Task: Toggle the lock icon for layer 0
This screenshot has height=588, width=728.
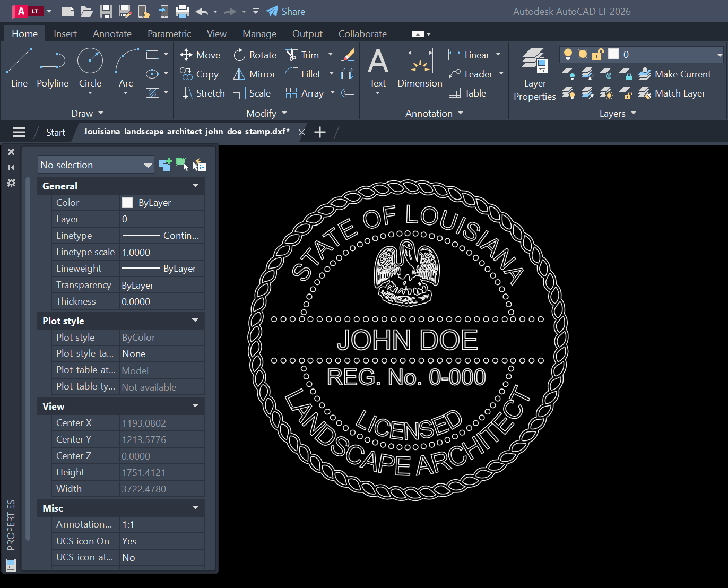Action: tap(598, 54)
